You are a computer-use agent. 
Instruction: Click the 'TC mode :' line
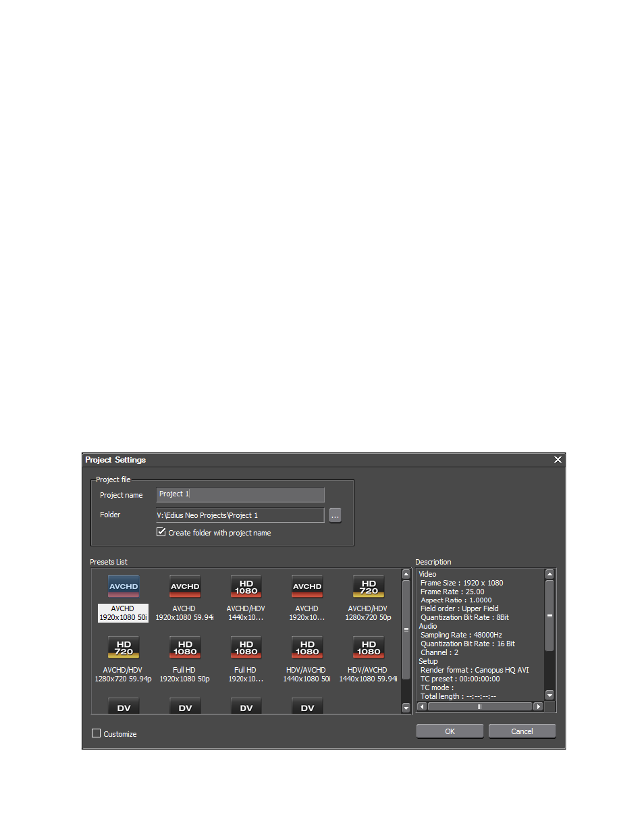click(x=437, y=687)
